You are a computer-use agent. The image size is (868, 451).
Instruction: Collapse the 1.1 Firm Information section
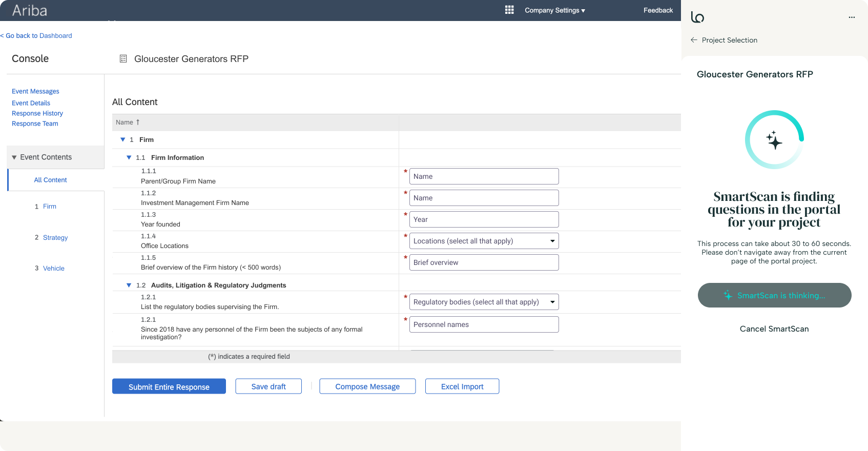tap(129, 157)
